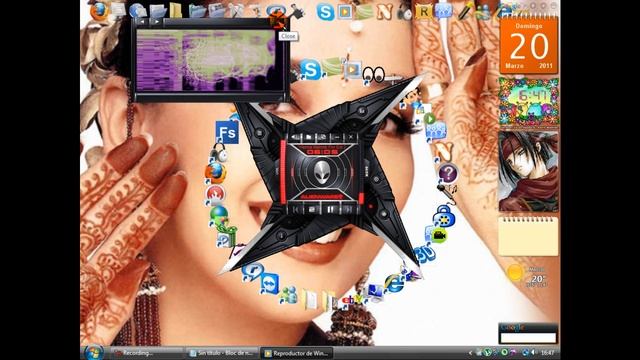Launch Skype from the top dock
Image resolution: width=640 pixels, height=360 pixels.
coord(325,12)
